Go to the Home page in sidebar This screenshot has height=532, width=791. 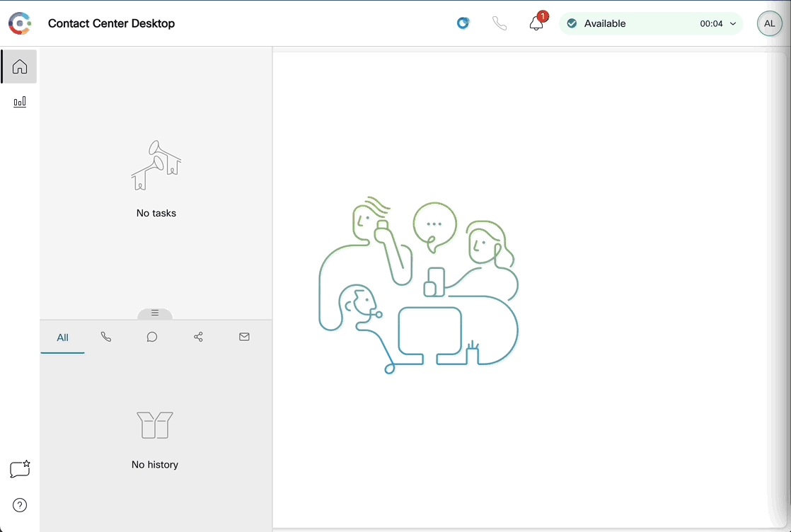coord(20,66)
